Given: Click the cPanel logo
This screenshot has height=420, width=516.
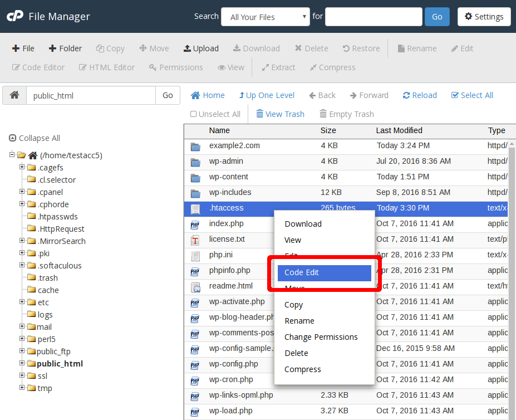Looking at the screenshot, I should (x=14, y=17).
